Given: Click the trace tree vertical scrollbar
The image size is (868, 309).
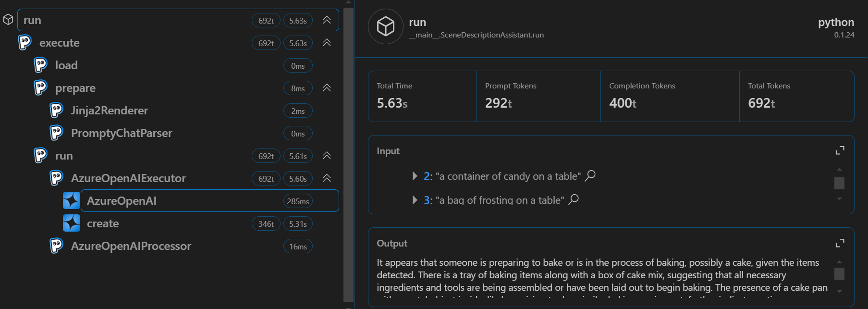Looking at the screenshot, I should [x=348, y=155].
